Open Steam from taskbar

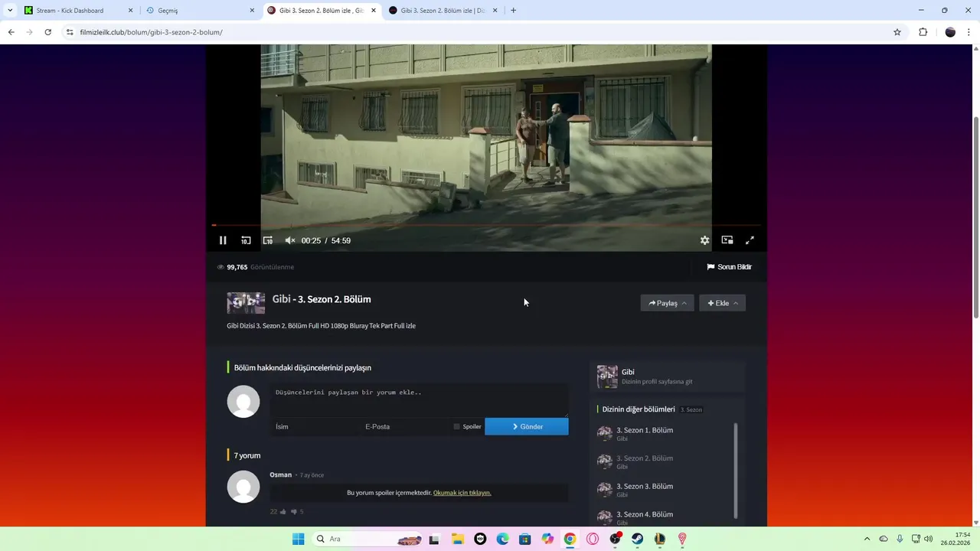637,539
